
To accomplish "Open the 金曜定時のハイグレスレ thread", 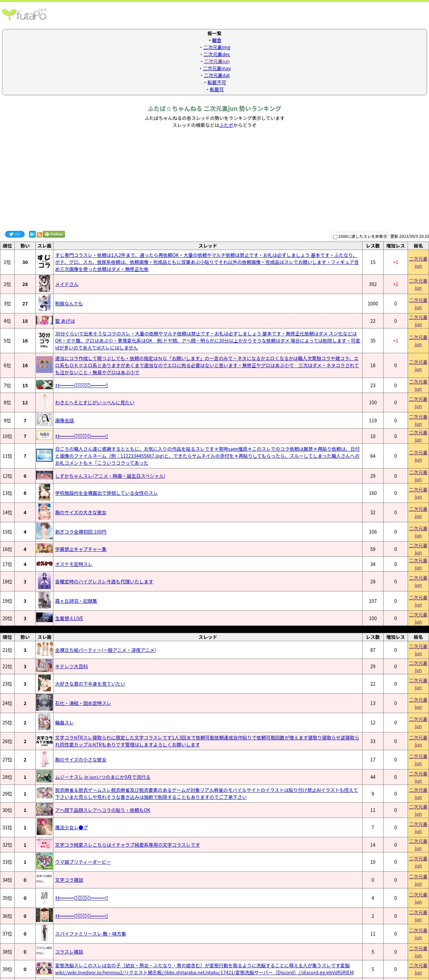I will tap(104, 581).
